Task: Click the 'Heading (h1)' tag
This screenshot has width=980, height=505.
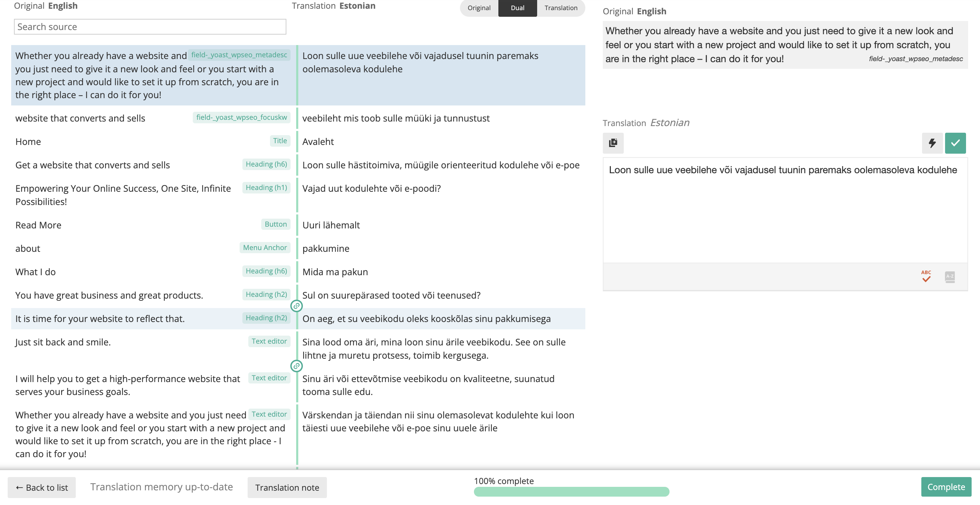Action: [x=266, y=188]
